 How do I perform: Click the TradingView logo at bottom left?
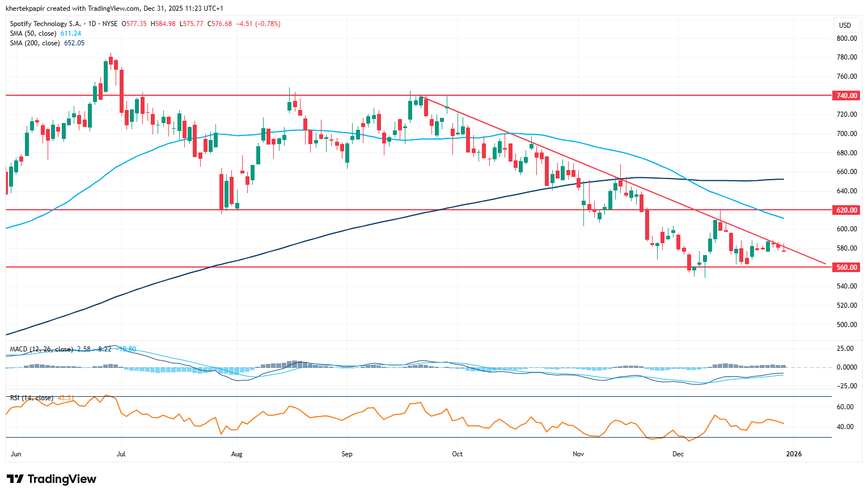click(x=52, y=479)
